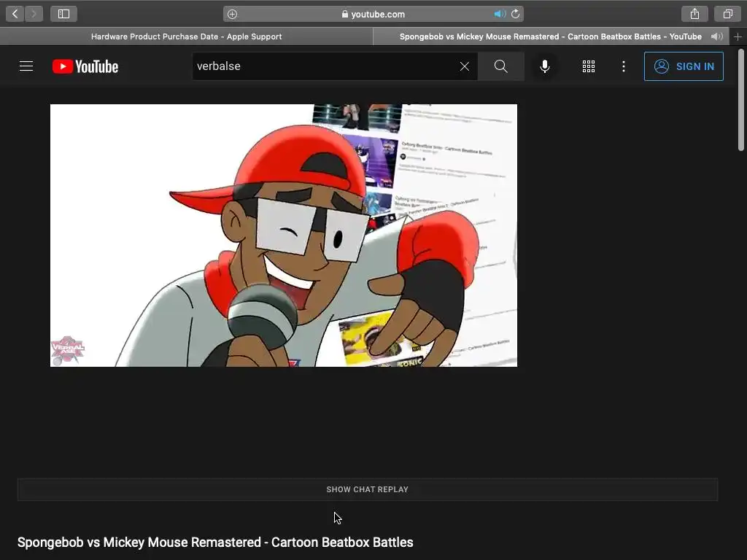Select the Spongebob vs Mickey Mouse tab

click(550, 36)
